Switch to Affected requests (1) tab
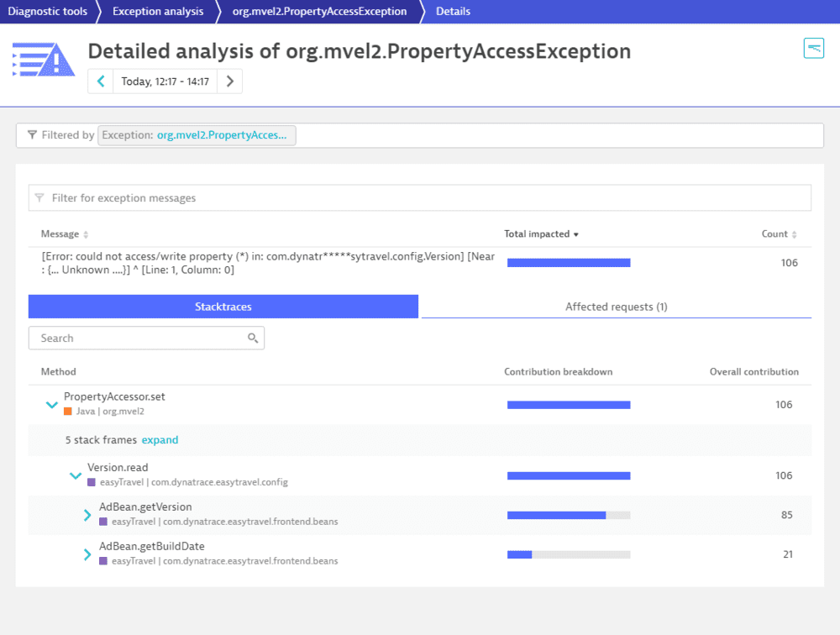 [x=616, y=307]
